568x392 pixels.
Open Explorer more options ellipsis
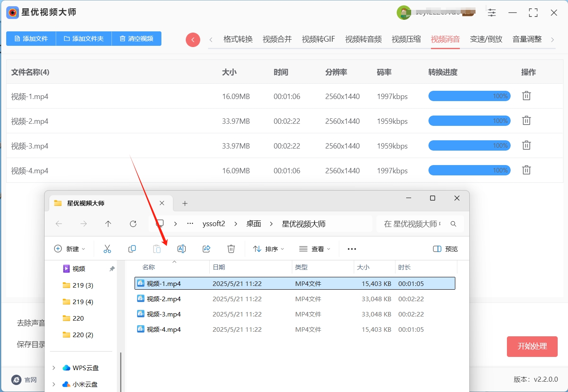[352, 249]
